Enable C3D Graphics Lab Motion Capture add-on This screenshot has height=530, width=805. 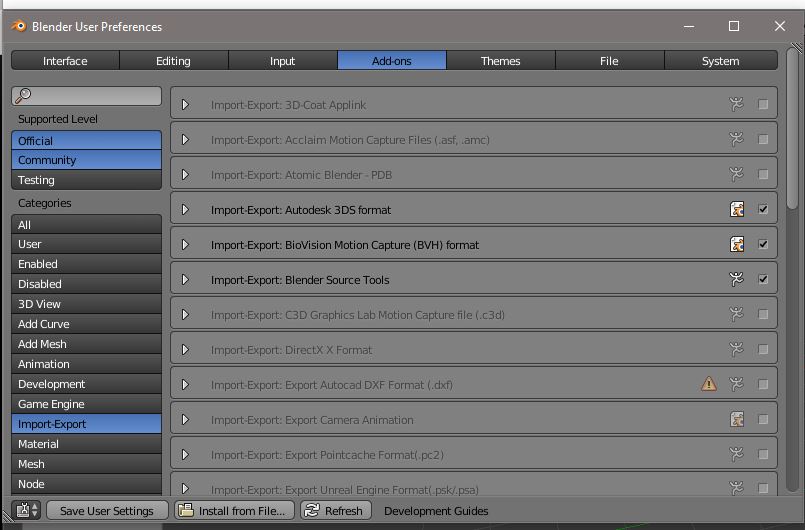(x=763, y=314)
